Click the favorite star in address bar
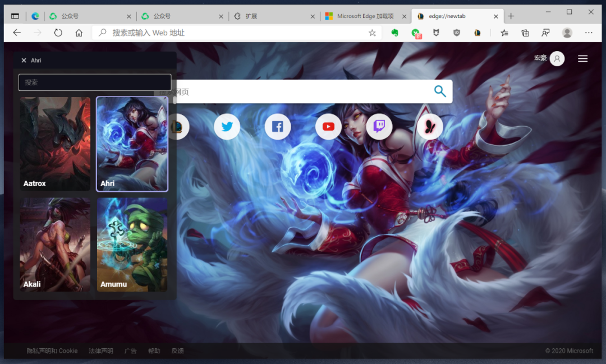The height and width of the screenshot is (364, 606). pos(372,33)
